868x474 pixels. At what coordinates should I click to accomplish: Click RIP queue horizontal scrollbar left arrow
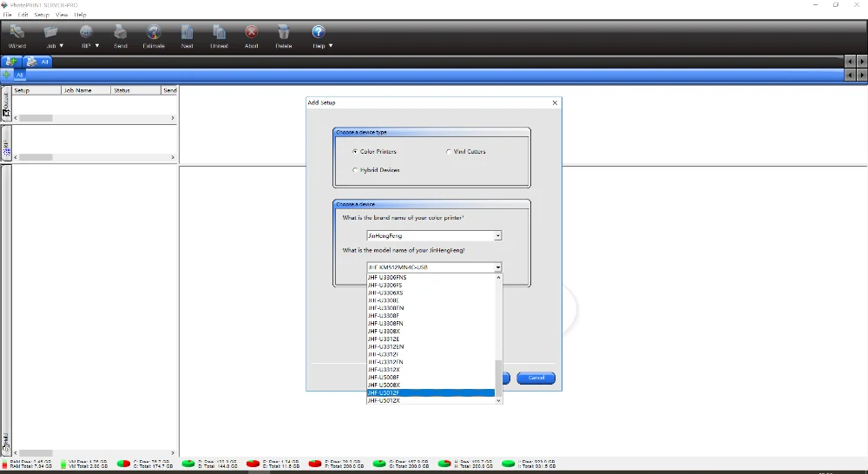click(x=16, y=157)
